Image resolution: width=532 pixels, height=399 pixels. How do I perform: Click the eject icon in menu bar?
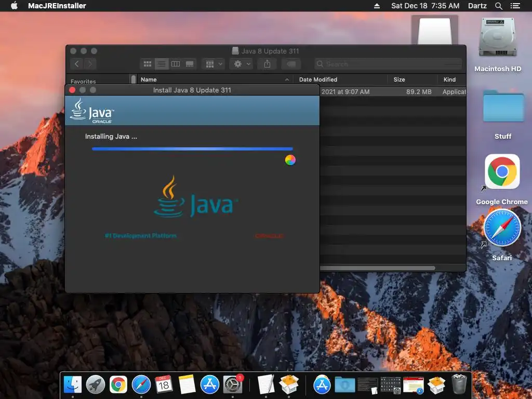(377, 6)
